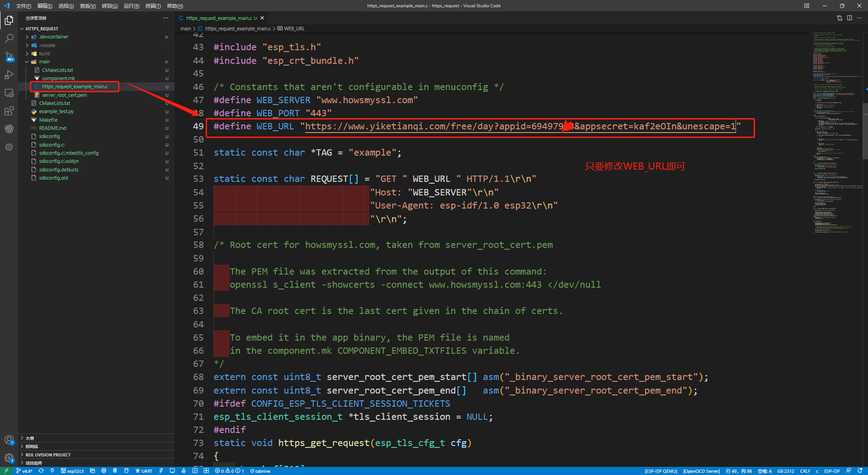
Task: Customize layout using the title bar icon
Action: coord(807,6)
